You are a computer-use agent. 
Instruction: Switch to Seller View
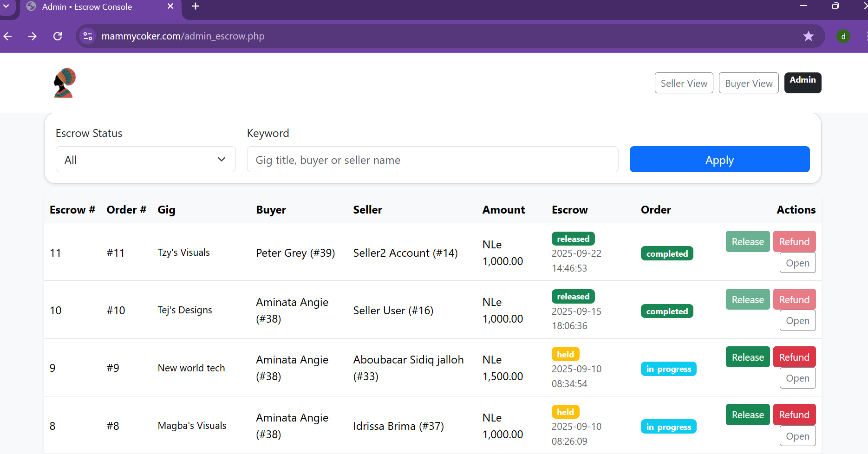684,83
